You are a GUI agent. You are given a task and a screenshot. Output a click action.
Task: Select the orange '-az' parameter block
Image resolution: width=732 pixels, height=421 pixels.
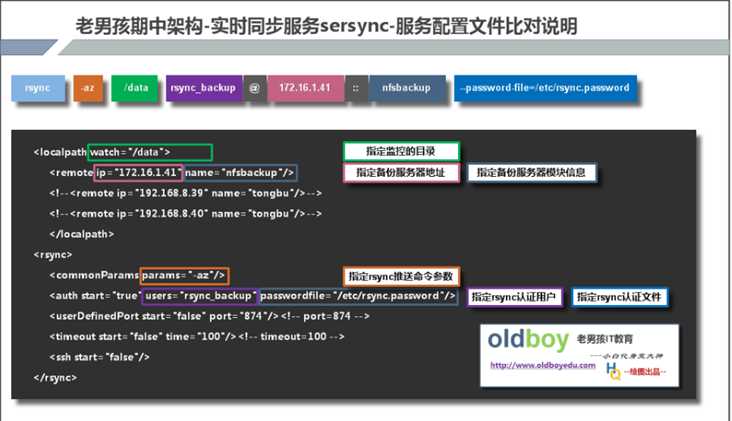(88, 88)
